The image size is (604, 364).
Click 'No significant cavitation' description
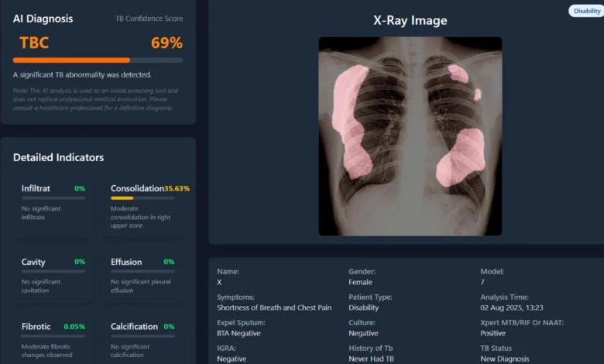click(x=41, y=286)
